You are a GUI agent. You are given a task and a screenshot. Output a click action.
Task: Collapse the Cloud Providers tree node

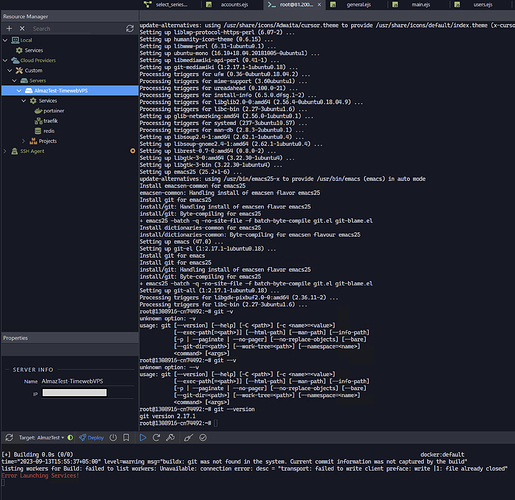[5, 60]
